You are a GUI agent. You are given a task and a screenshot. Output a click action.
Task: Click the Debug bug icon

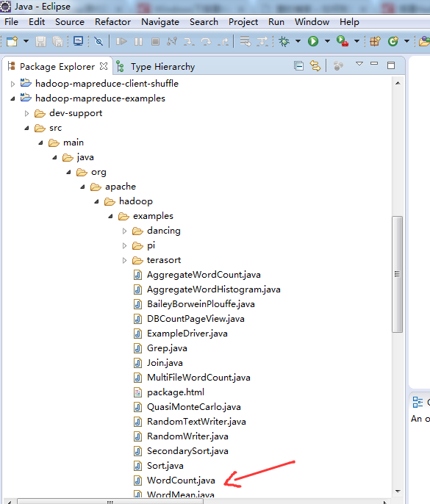(284, 41)
